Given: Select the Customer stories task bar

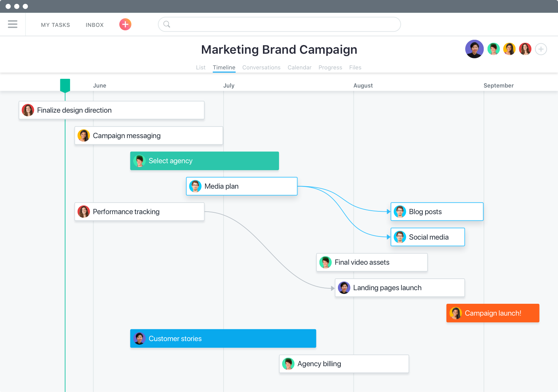Looking at the screenshot, I should pos(223,338).
